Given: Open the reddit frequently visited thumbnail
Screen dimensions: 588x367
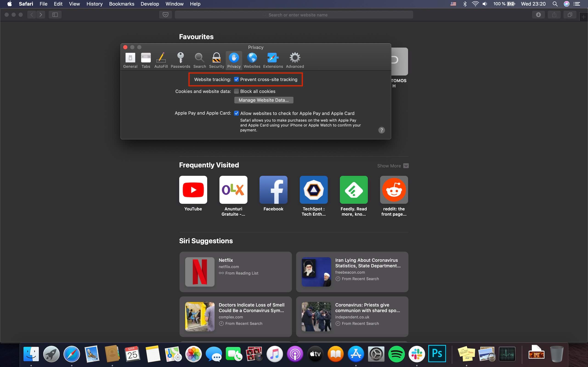Looking at the screenshot, I should [394, 190].
